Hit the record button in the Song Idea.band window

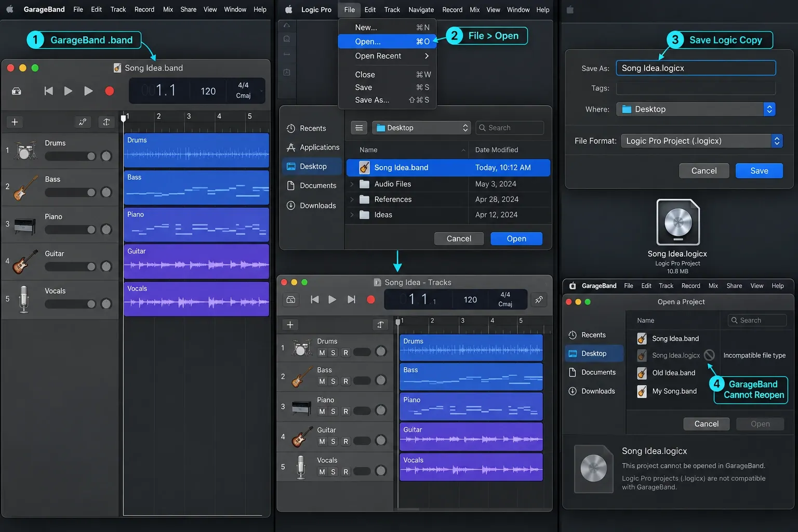(x=109, y=91)
